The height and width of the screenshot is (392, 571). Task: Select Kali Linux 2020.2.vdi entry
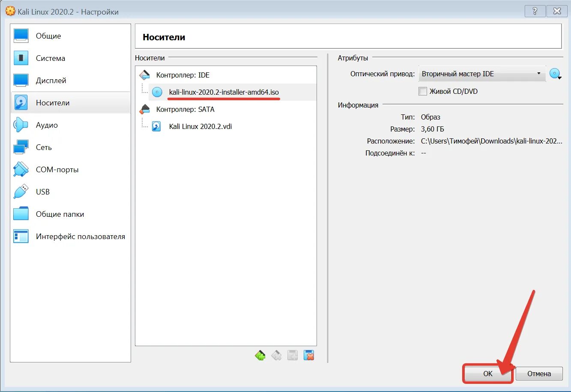pos(200,126)
